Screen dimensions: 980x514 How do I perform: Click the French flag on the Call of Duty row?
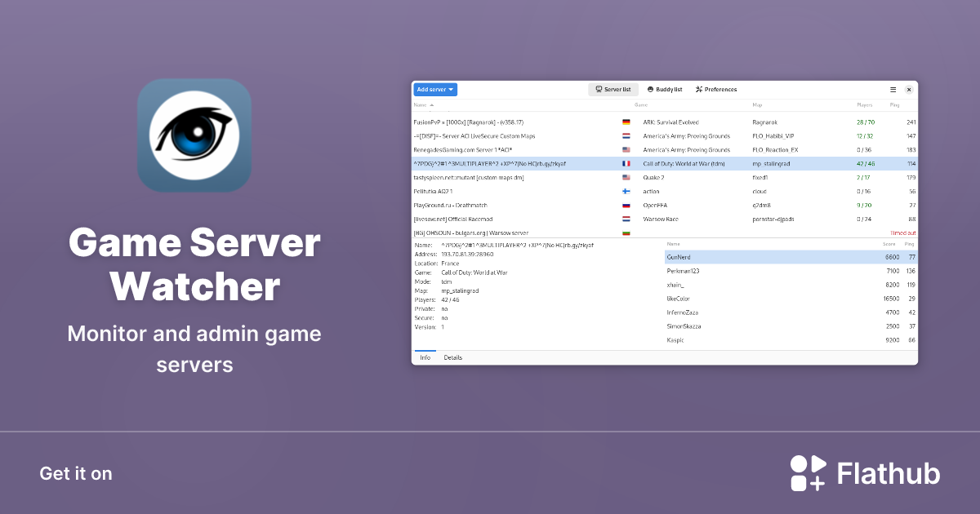[626, 163]
